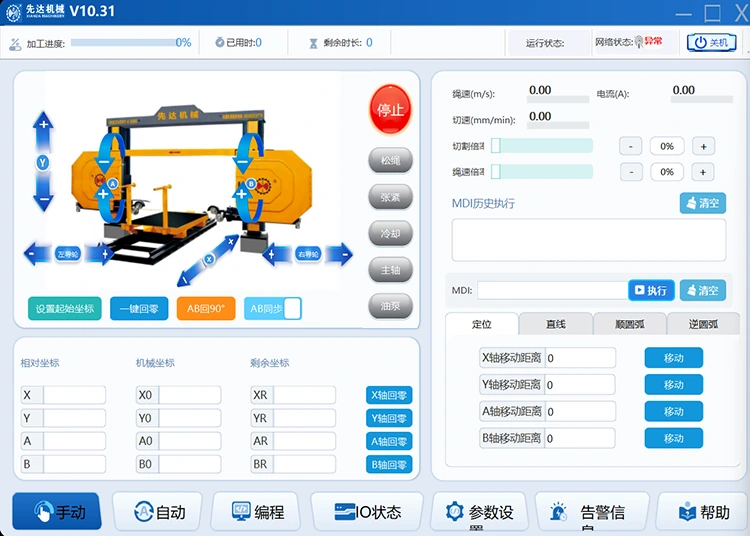Click the Y轴移动距离 input field
The image size is (750, 536).
pos(580,384)
